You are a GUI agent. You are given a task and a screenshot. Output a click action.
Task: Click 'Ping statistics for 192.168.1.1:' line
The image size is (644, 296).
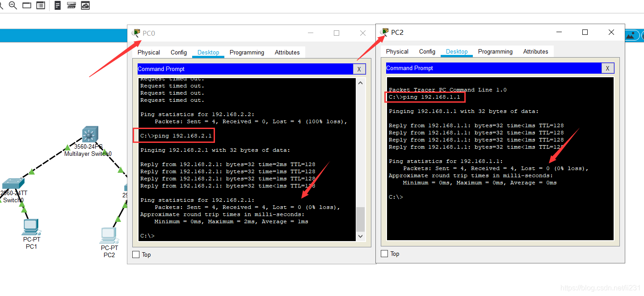(x=446, y=161)
